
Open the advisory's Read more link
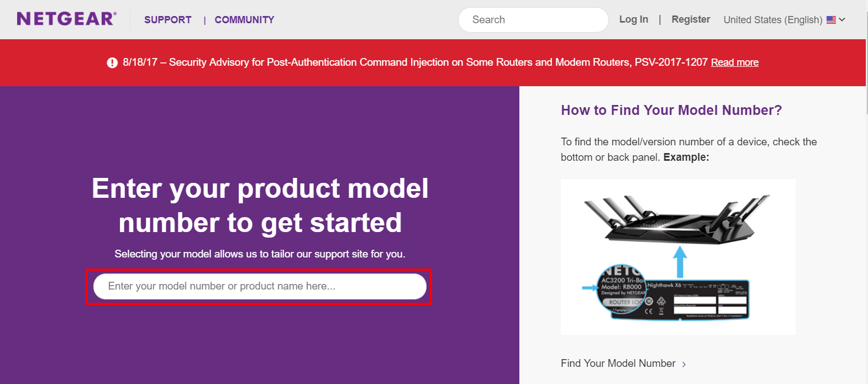click(734, 62)
